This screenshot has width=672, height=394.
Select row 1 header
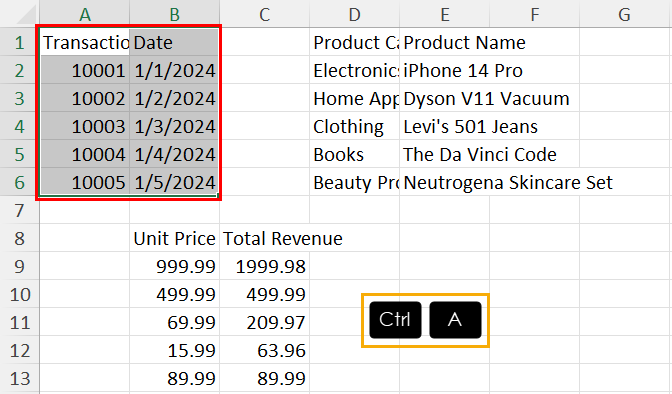point(20,42)
